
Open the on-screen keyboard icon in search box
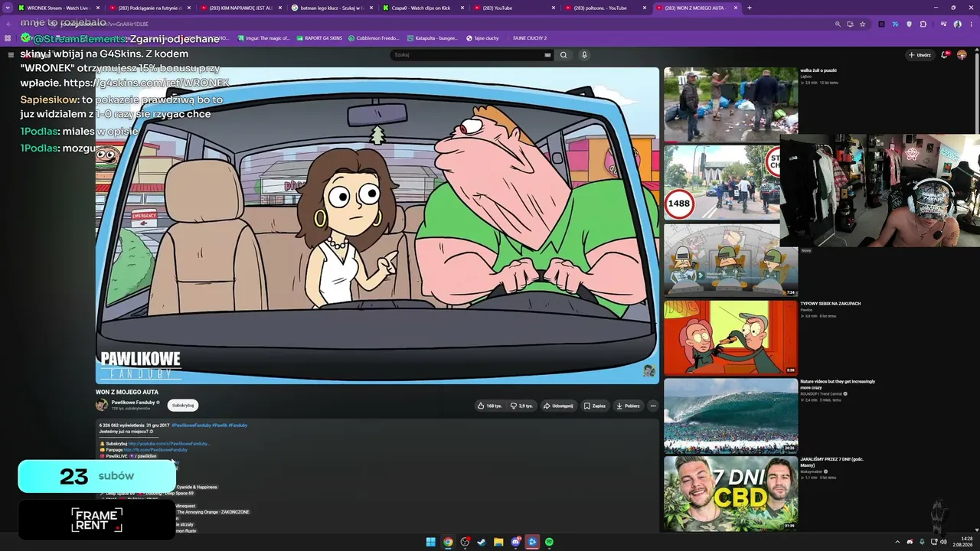[547, 55]
